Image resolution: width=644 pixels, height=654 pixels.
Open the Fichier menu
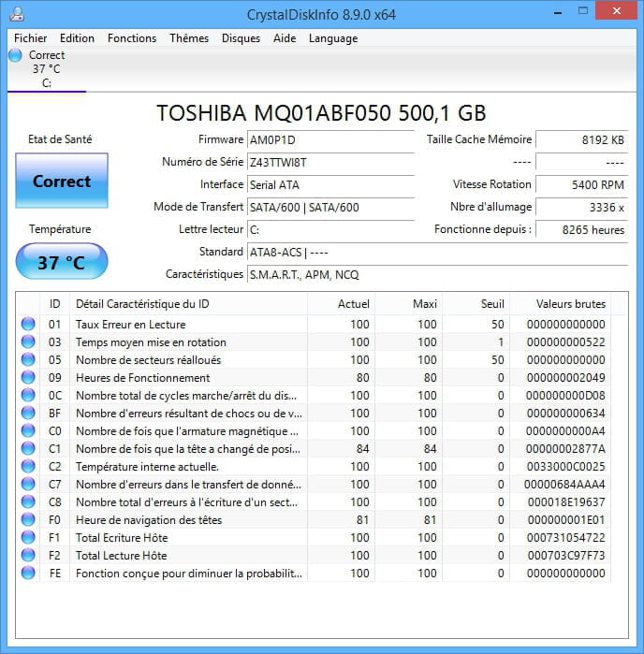pos(30,38)
